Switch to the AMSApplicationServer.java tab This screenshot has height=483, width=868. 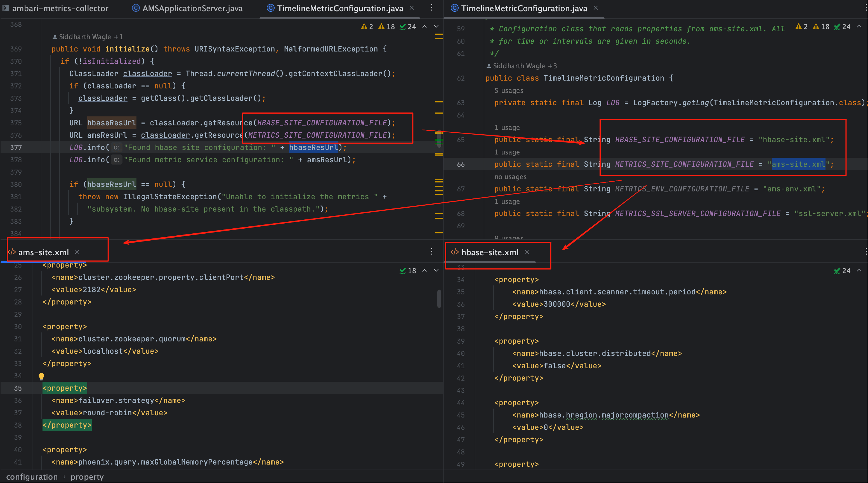coord(187,8)
